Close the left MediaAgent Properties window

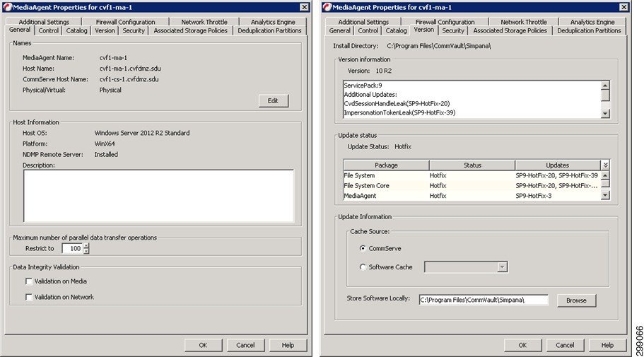[x=305, y=7]
